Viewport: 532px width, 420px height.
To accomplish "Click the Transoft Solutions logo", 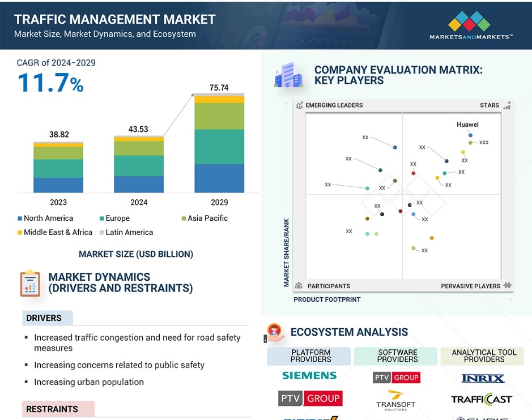I will tap(395, 400).
